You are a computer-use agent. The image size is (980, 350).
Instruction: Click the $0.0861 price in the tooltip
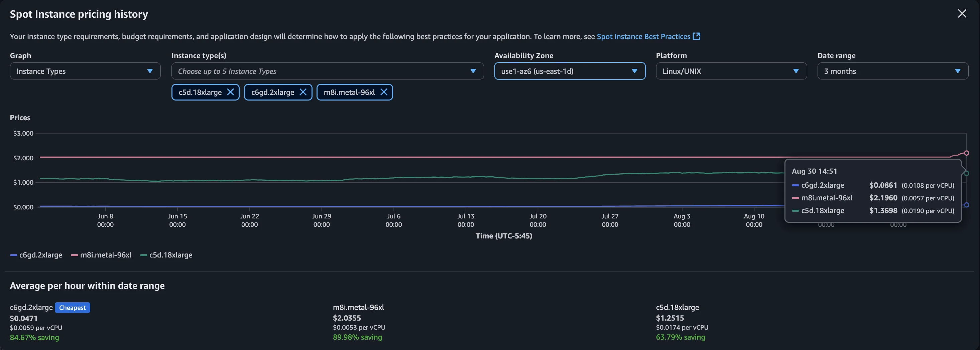[883, 185]
